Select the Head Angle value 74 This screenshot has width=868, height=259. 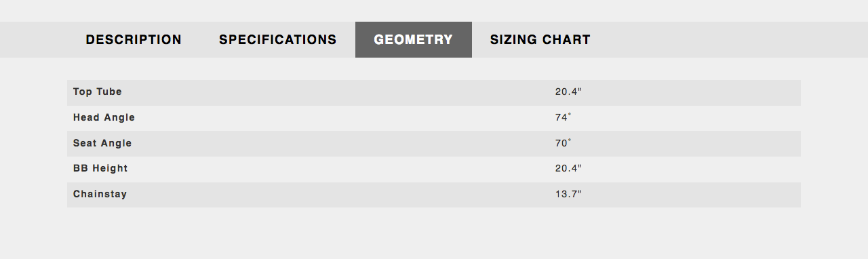pyautogui.click(x=561, y=117)
